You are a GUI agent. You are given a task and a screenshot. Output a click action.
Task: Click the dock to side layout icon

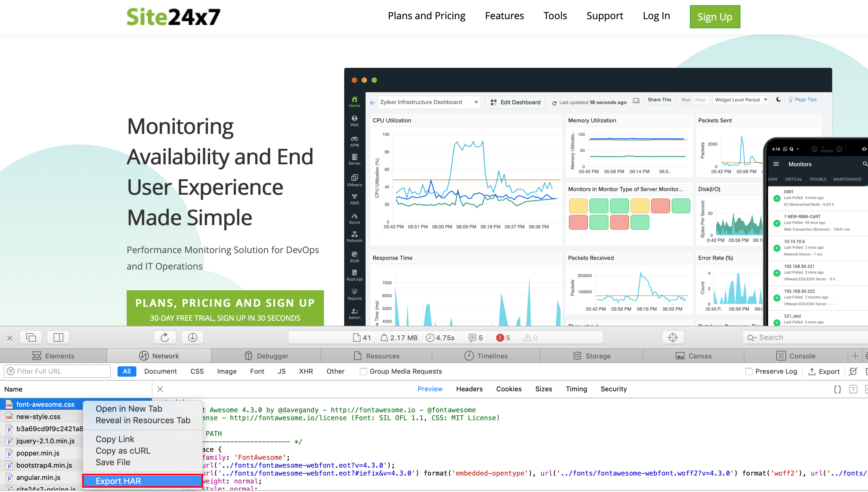(x=58, y=337)
